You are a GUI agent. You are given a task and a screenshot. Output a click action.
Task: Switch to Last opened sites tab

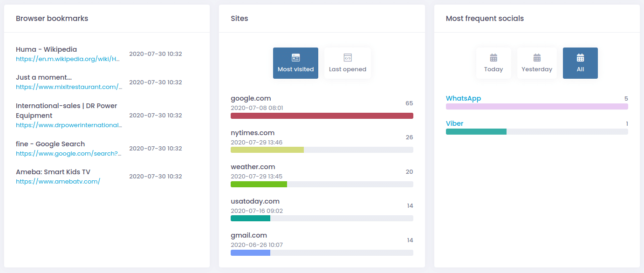(x=348, y=63)
